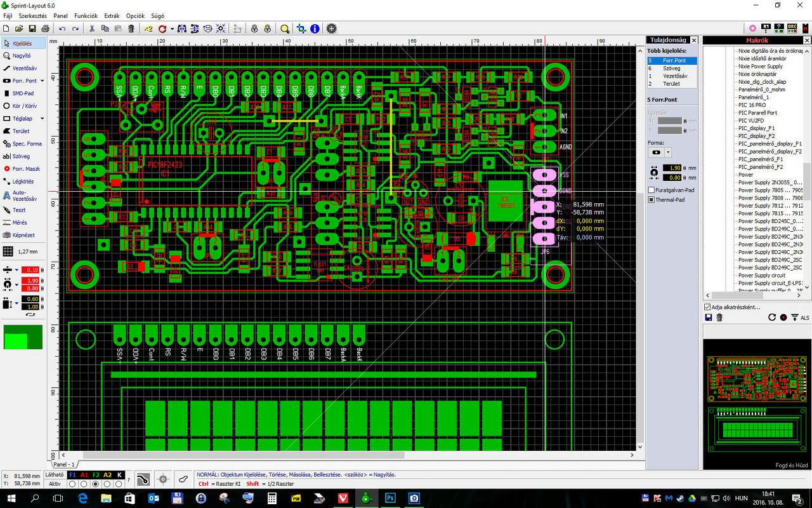Click the scissors cut icon in toolbar
812x508 pixels.
coord(91,29)
